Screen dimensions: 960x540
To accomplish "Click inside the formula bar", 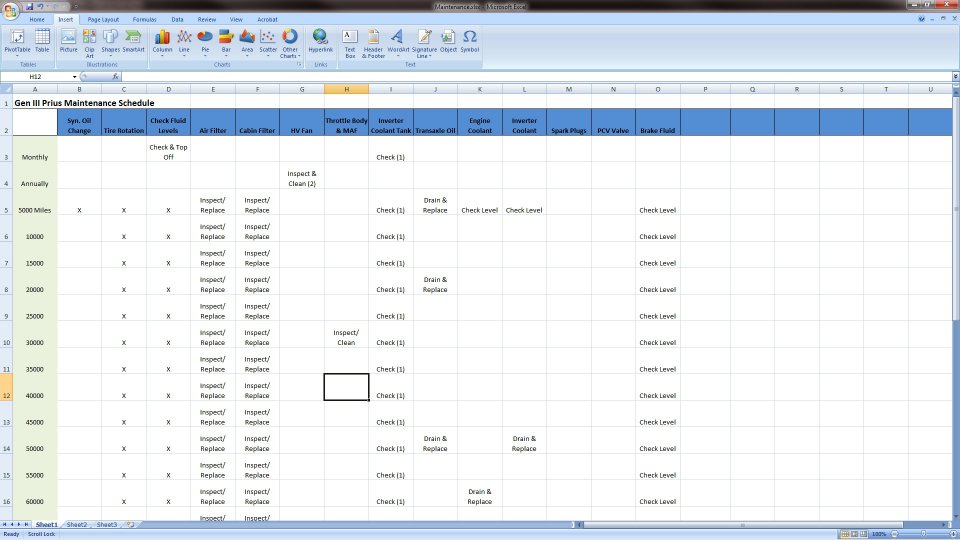I will coord(538,77).
